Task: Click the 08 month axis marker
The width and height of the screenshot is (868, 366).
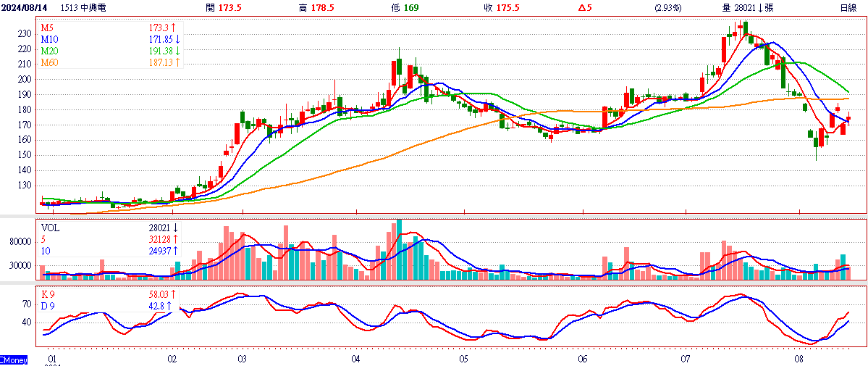Action: (798, 358)
